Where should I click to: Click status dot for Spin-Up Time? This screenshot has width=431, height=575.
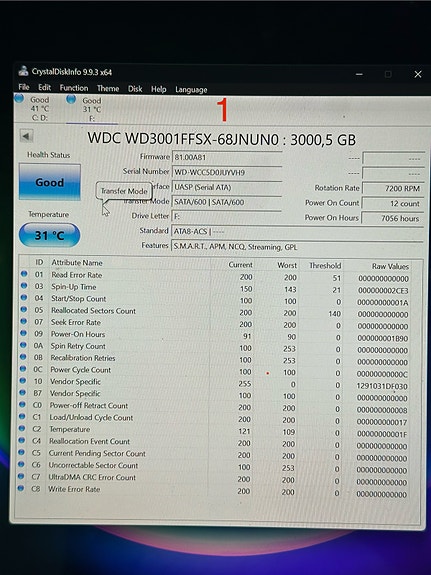pos(24,285)
